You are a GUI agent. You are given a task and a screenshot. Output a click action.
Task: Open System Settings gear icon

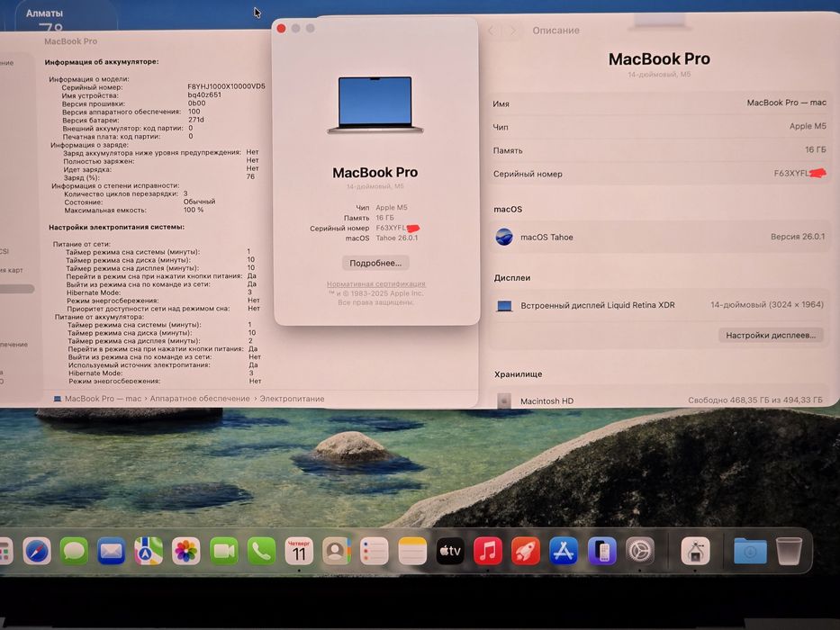639,551
